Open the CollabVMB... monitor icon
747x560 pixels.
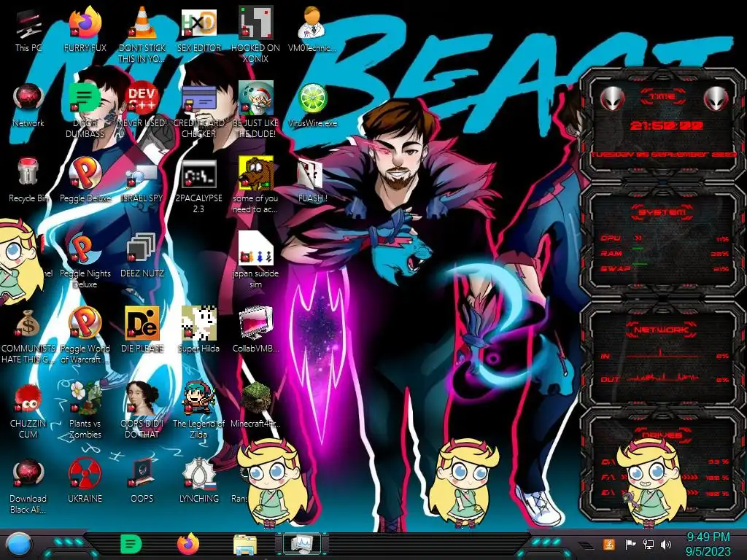[x=256, y=330]
